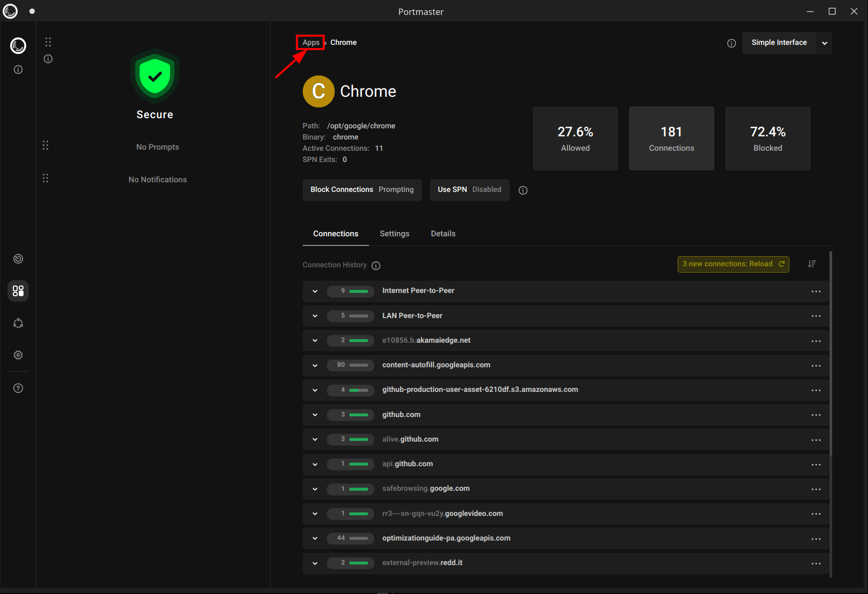Go back to Apps breadcrumb
The width and height of the screenshot is (868, 594).
[x=311, y=43]
